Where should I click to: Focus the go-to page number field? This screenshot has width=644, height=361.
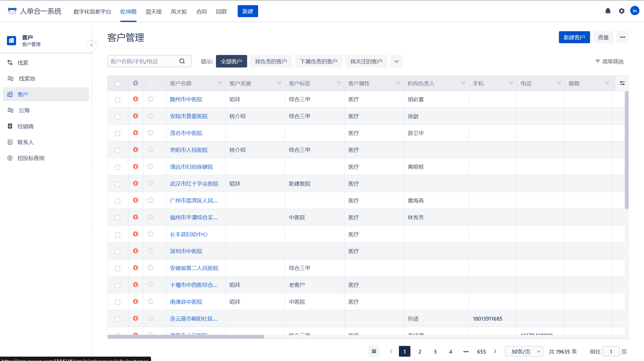click(x=611, y=352)
